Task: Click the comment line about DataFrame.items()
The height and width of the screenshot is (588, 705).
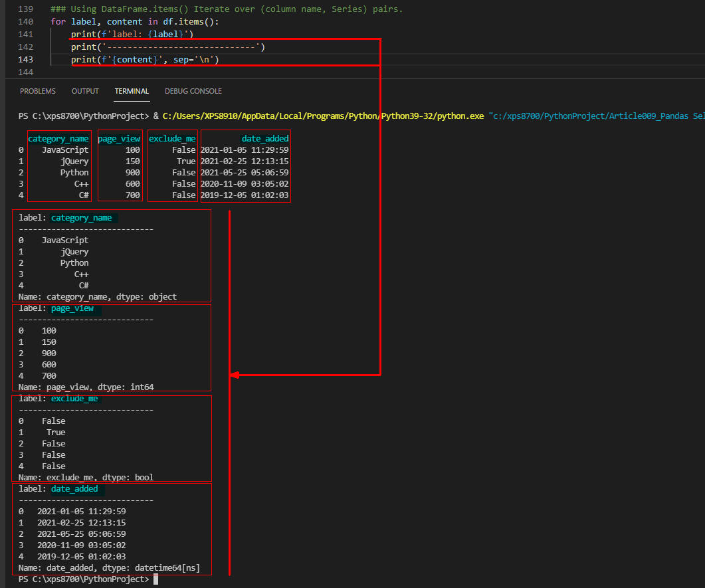Action: [x=227, y=9]
